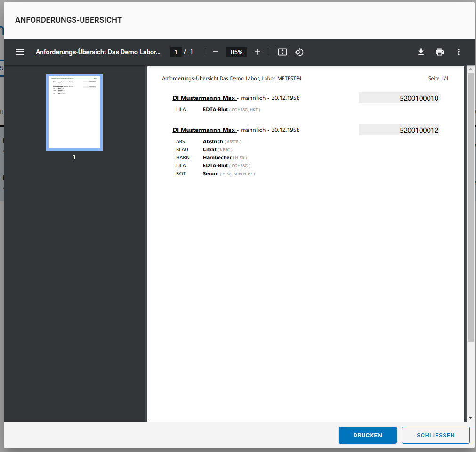
Task: Rotate the document counterclockwise
Action: click(299, 52)
